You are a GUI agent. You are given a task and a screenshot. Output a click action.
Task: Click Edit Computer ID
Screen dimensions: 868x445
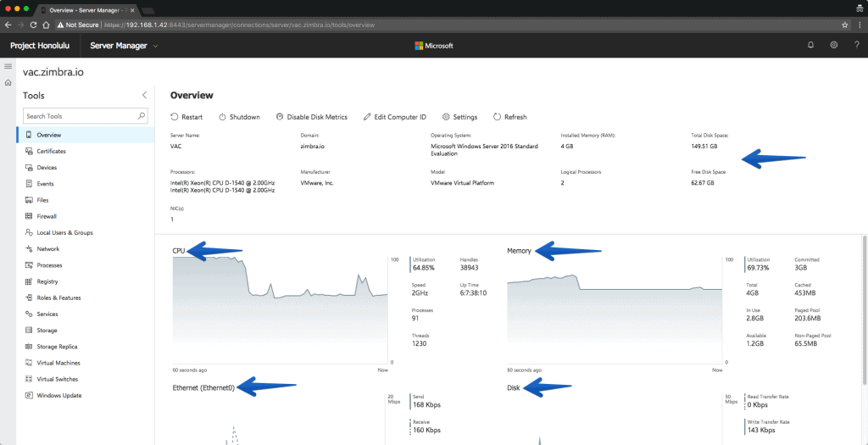coord(395,117)
